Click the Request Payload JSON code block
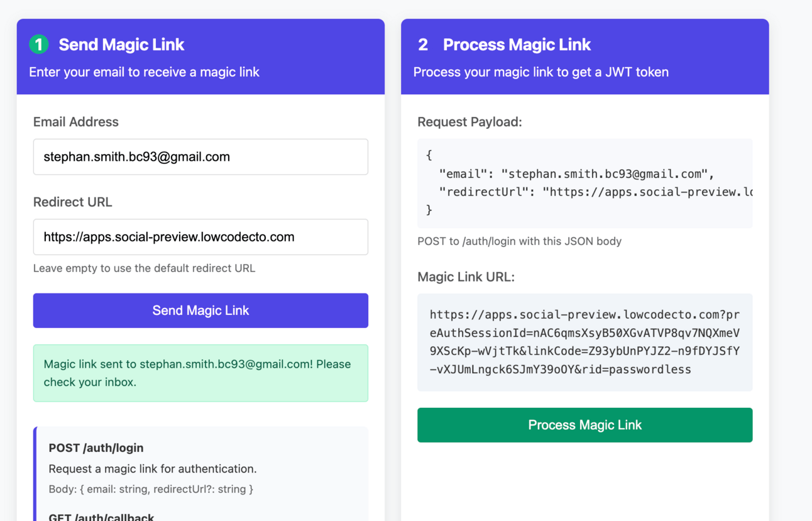 [x=584, y=183]
